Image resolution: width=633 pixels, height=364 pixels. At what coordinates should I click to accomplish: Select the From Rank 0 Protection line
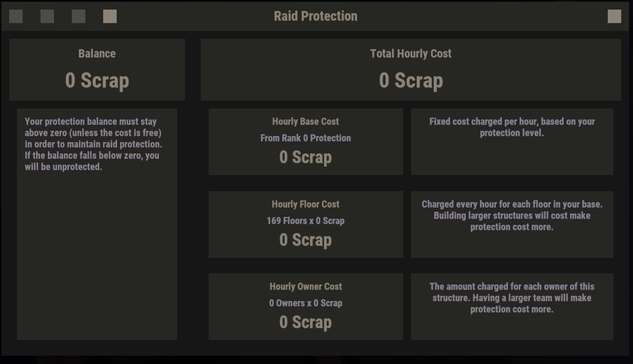click(306, 138)
